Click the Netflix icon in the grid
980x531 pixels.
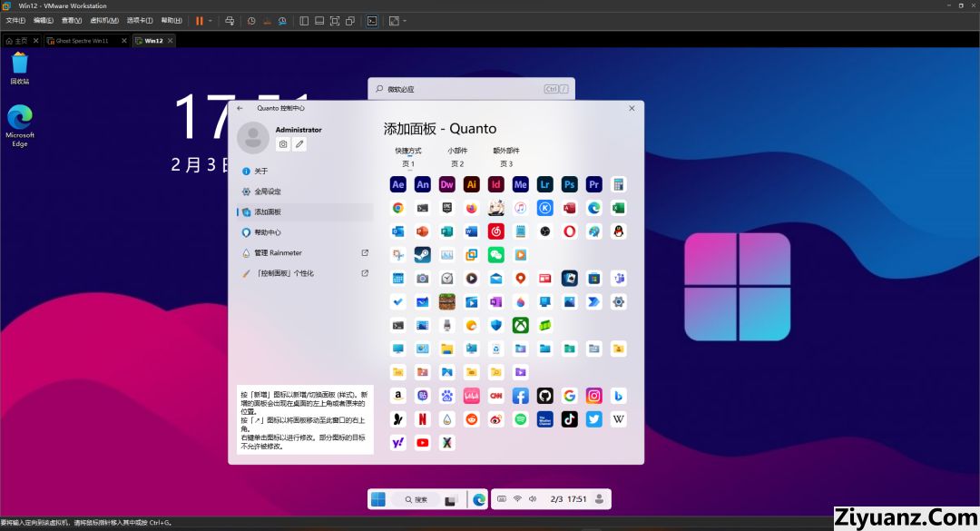pos(422,419)
